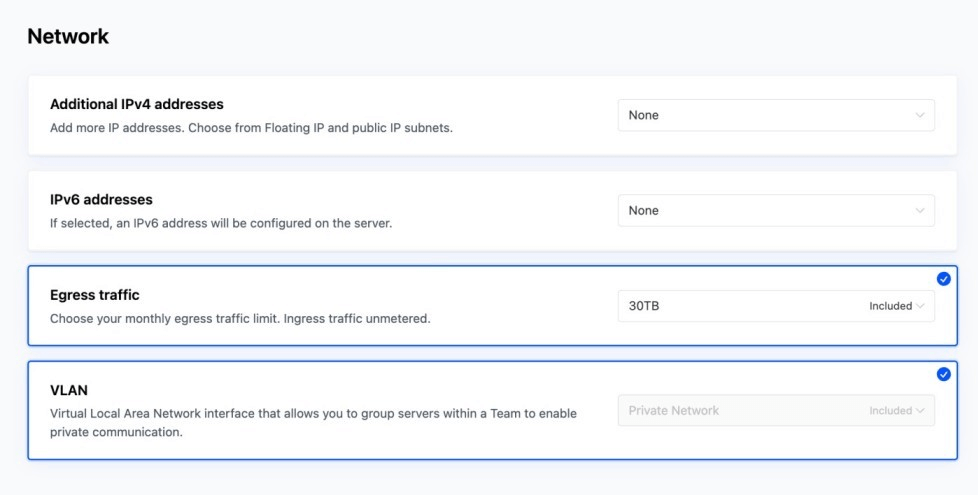Click the Network section heading
978x495 pixels.
68,37
